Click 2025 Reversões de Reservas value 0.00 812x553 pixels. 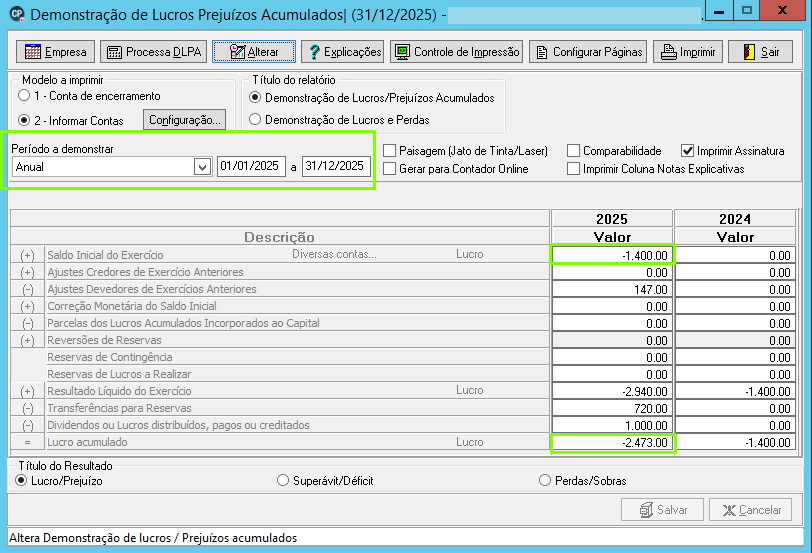[x=612, y=341]
